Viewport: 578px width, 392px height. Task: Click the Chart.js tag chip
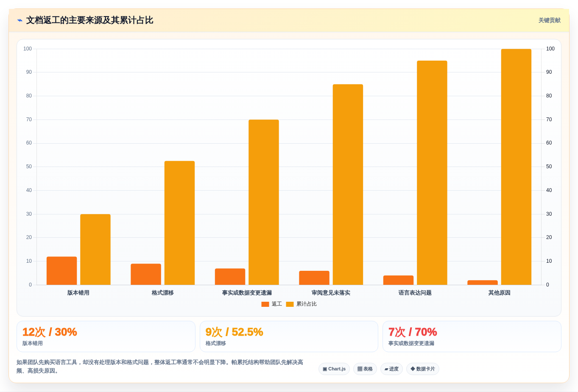click(334, 369)
